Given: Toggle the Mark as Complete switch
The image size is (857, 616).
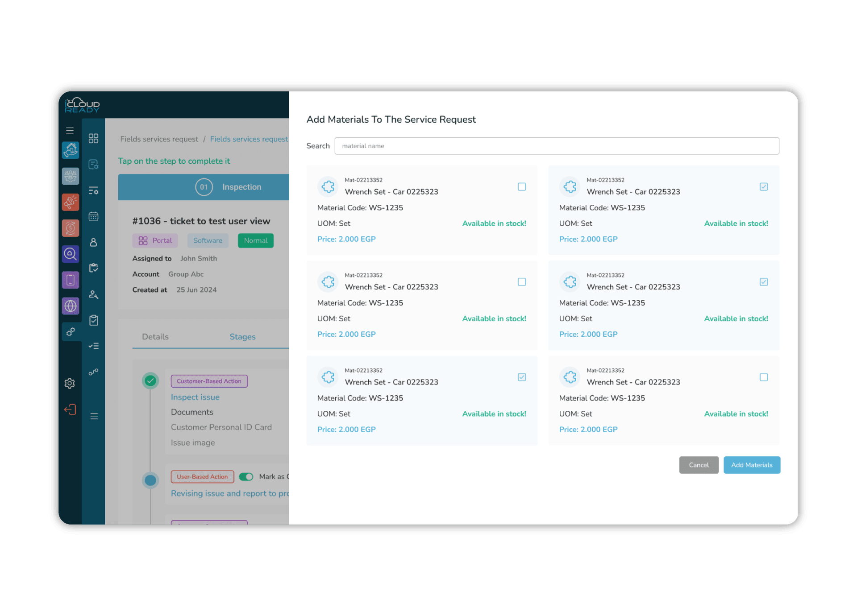Looking at the screenshot, I should click(x=246, y=476).
